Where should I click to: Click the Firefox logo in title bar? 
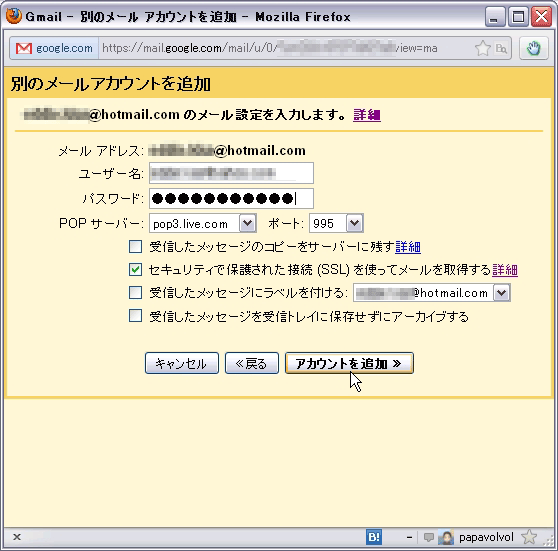coord(14,16)
